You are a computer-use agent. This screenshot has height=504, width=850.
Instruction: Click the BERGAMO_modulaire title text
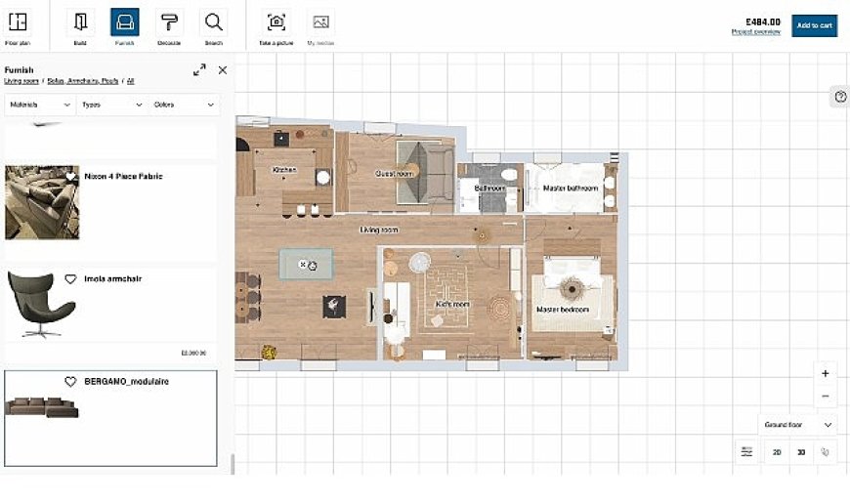[127, 382]
